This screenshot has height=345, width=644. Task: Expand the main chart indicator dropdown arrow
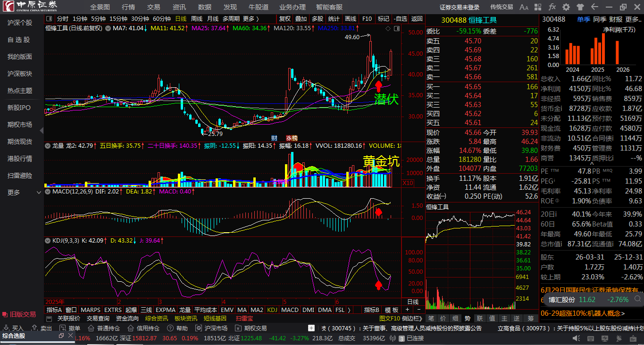[x=107, y=28]
